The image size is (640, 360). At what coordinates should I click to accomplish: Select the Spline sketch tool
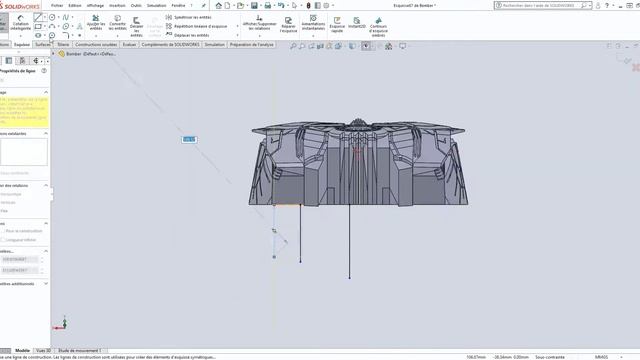coord(65,17)
